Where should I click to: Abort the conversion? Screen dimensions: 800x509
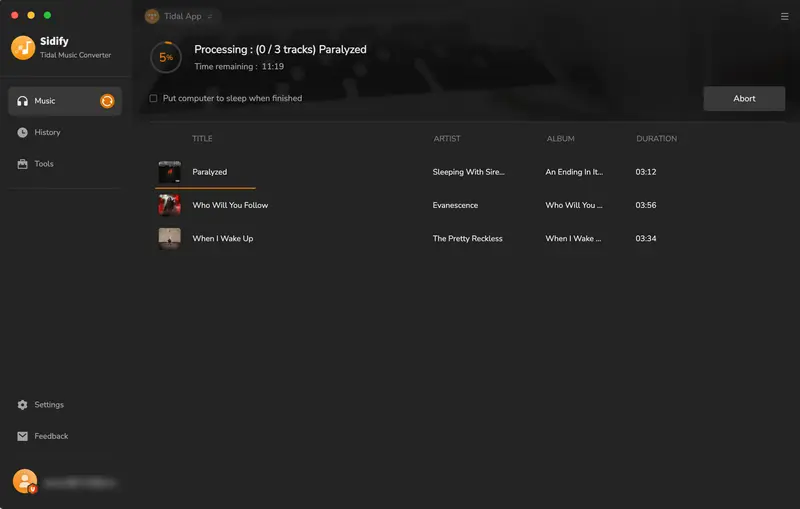click(744, 98)
